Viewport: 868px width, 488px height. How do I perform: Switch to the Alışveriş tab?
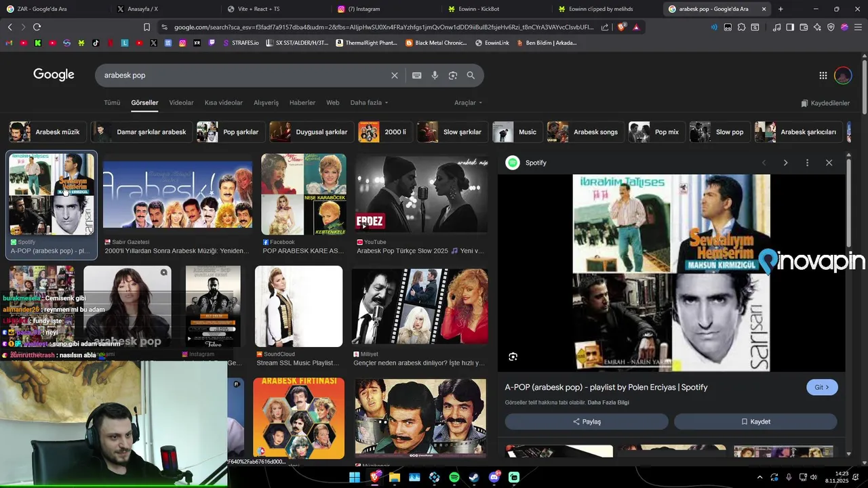tap(266, 103)
